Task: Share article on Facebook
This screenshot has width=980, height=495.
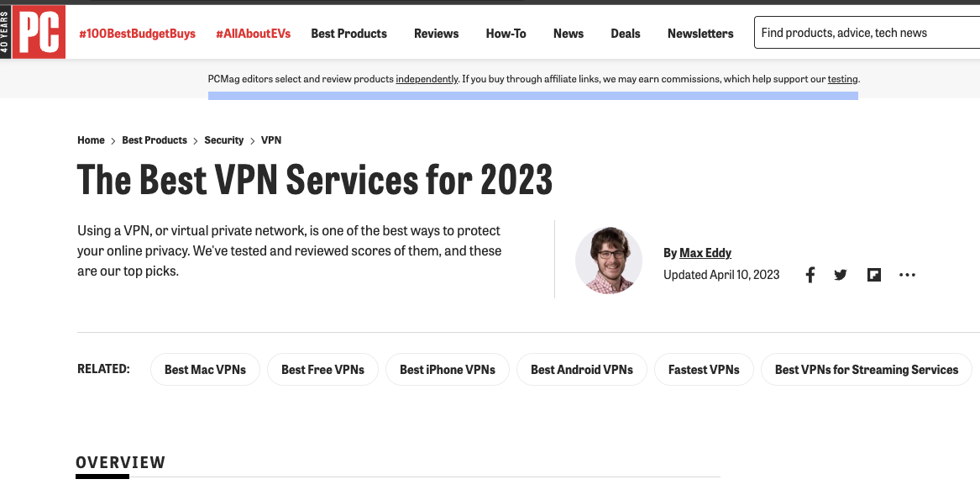Action: 810,275
